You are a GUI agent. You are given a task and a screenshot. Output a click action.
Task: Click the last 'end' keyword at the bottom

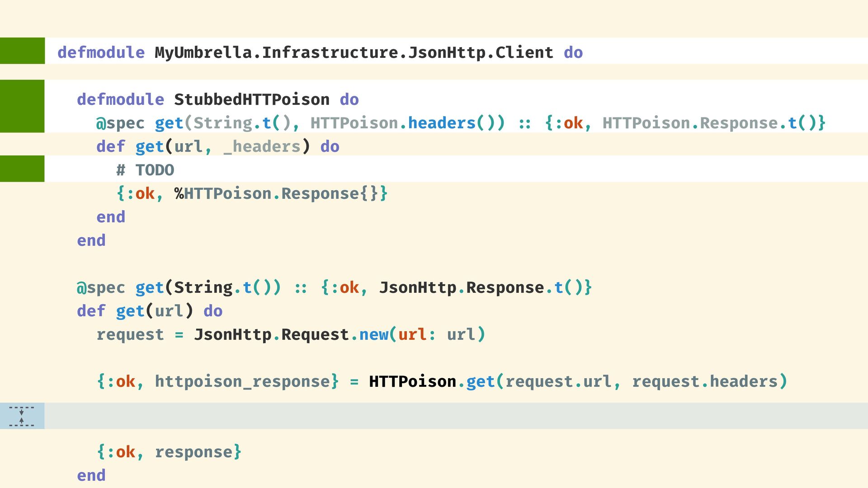click(91, 475)
